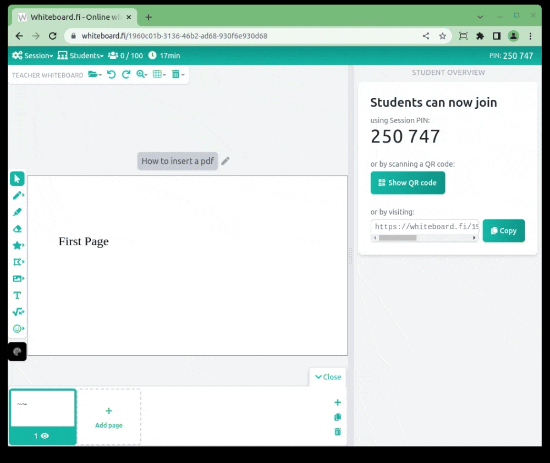
Task: Collapse the page panel with Close
Action: [x=328, y=377]
